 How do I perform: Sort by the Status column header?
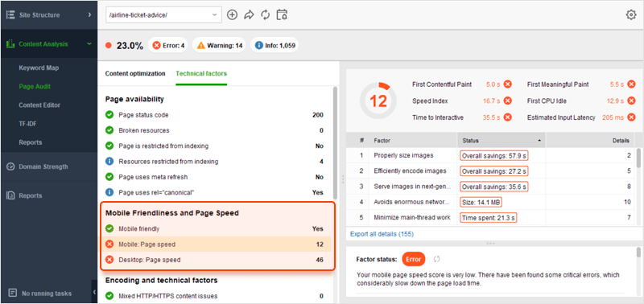(x=502, y=140)
